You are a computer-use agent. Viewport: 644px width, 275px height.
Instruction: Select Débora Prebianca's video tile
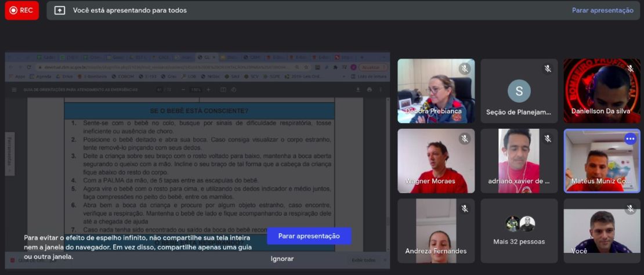point(436,91)
